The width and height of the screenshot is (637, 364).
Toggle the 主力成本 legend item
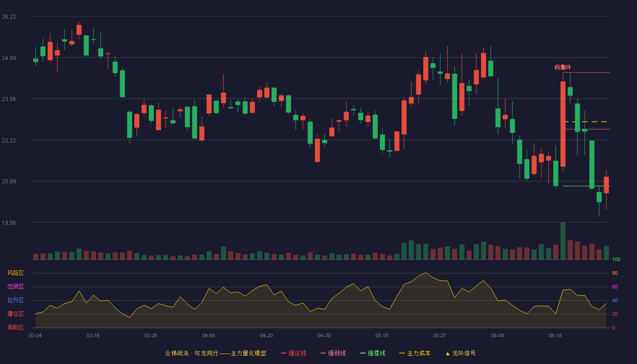click(x=415, y=353)
